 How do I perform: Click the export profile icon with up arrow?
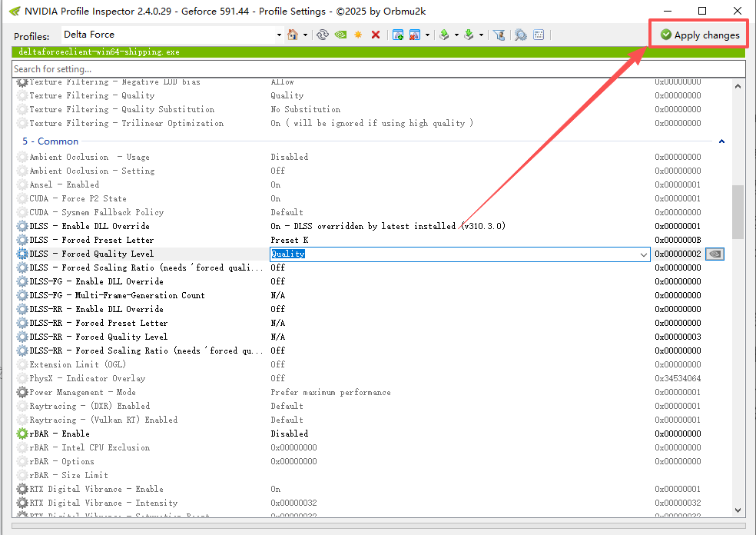pyautogui.click(x=444, y=35)
